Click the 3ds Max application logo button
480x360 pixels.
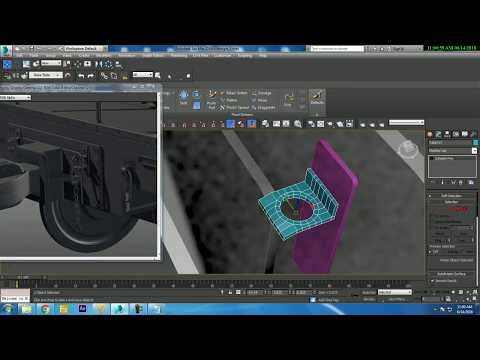tap(5, 50)
